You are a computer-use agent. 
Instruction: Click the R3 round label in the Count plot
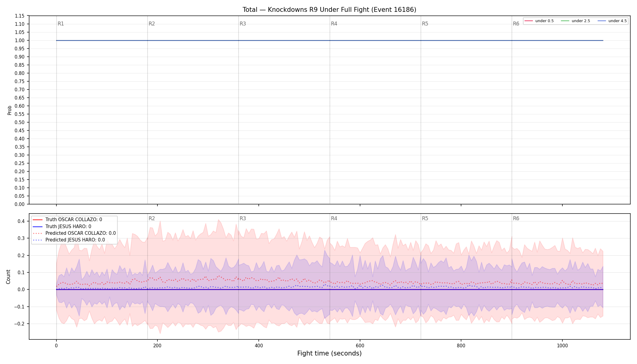click(243, 218)
